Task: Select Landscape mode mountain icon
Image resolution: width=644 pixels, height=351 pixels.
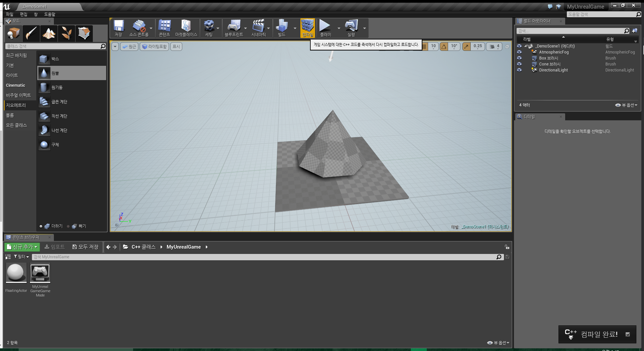Action: coord(49,33)
